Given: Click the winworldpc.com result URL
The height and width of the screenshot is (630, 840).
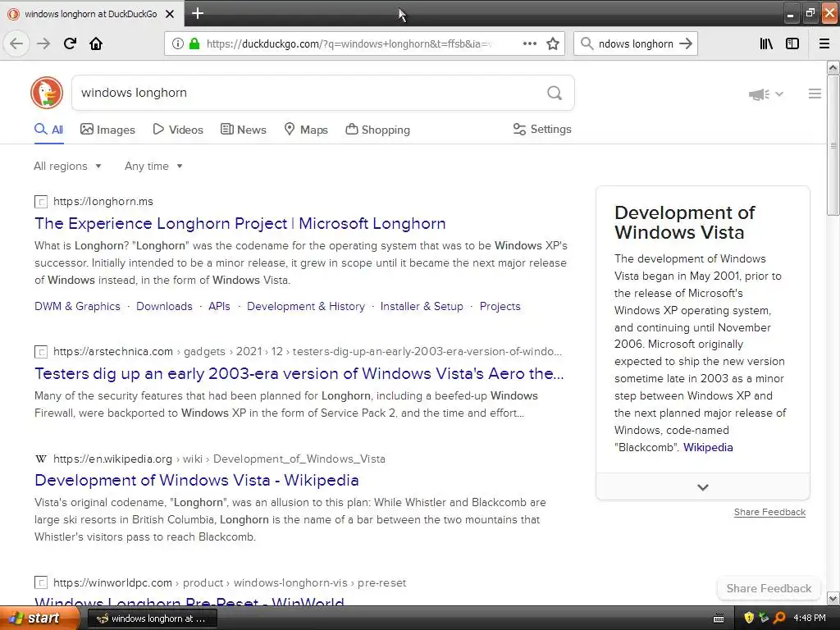Looking at the screenshot, I should (230, 583).
